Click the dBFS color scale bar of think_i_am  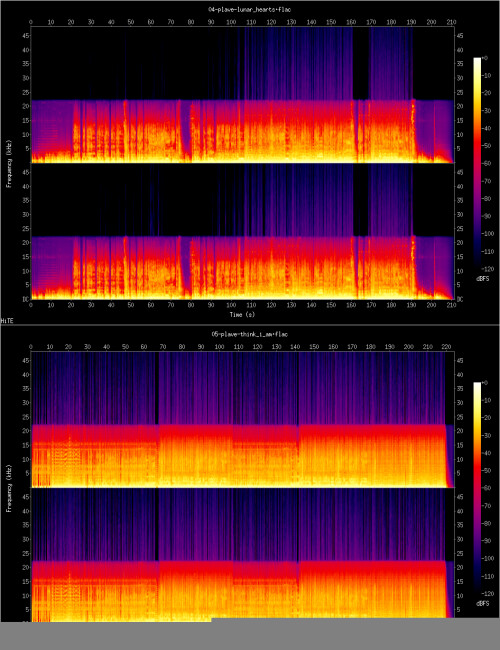477,488
